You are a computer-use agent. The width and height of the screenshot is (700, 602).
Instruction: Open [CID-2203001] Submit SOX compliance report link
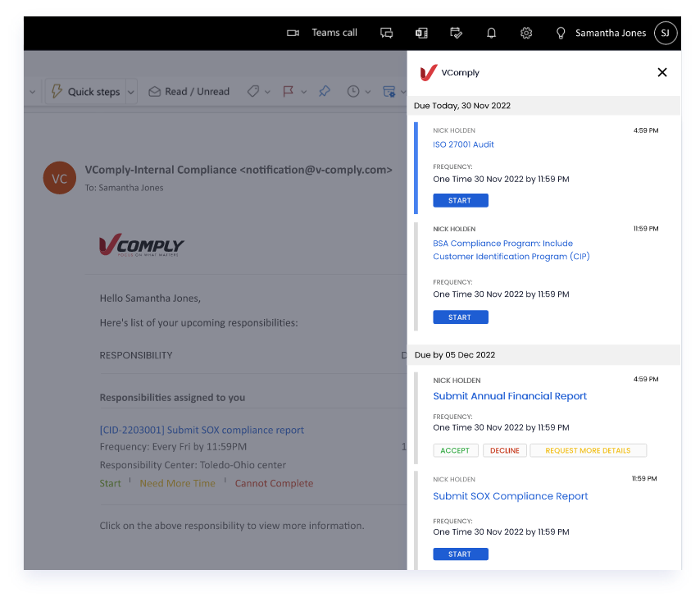(x=202, y=430)
